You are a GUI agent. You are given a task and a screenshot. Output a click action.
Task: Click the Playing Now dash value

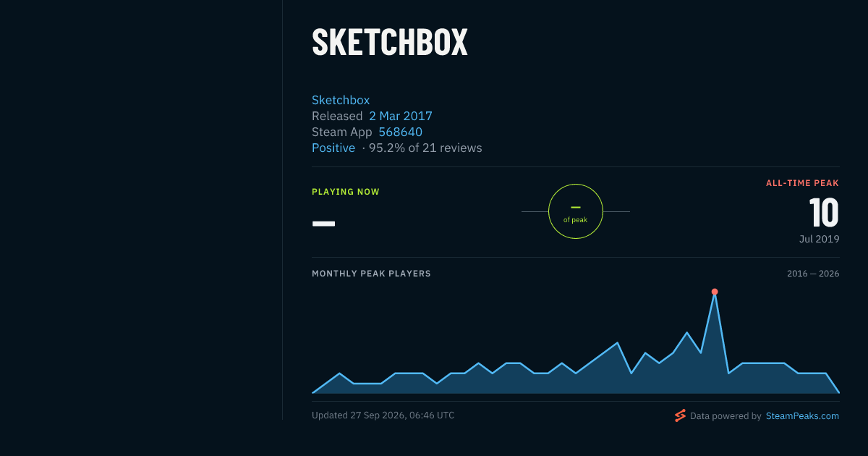click(x=323, y=223)
